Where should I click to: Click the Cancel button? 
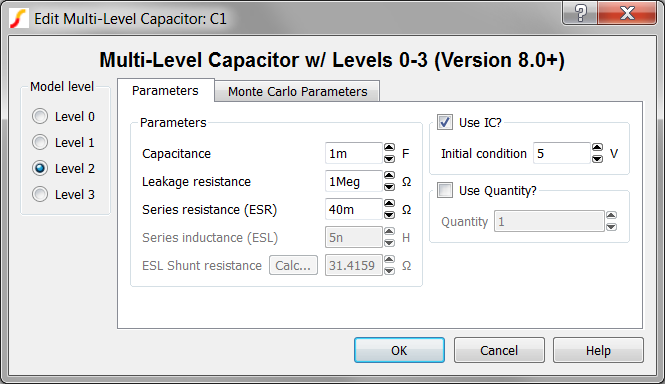click(x=499, y=350)
